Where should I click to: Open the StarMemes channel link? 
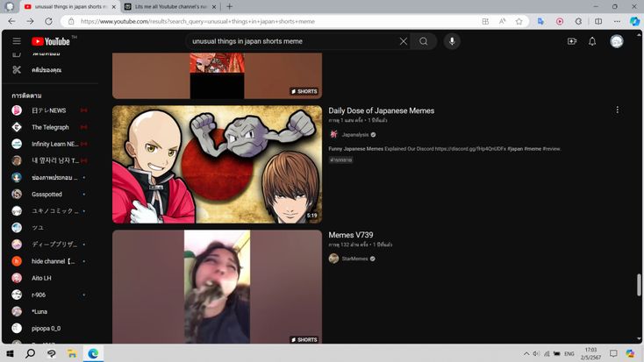click(354, 259)
